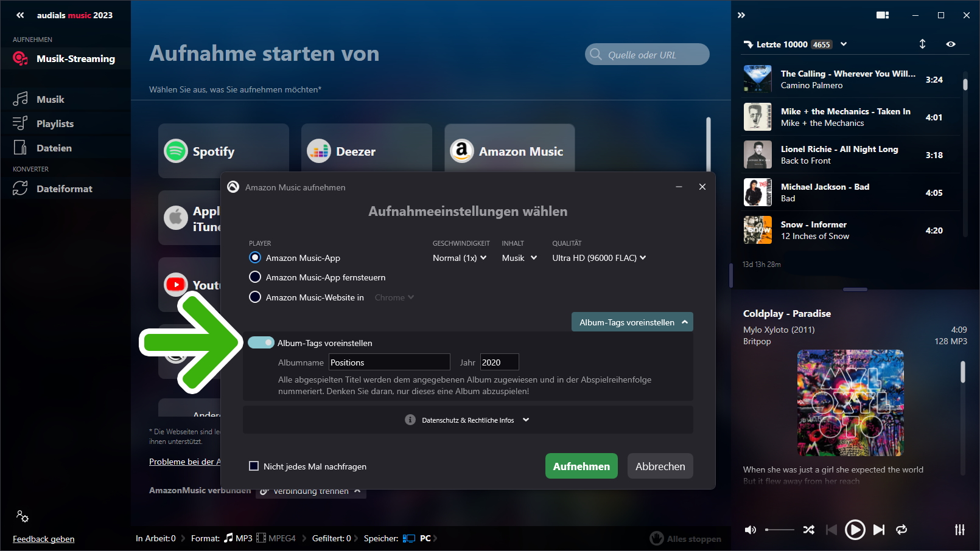This screenshot has height=551, width=980.
Task: Click the Abbrechen button
Action: [660, 466]
